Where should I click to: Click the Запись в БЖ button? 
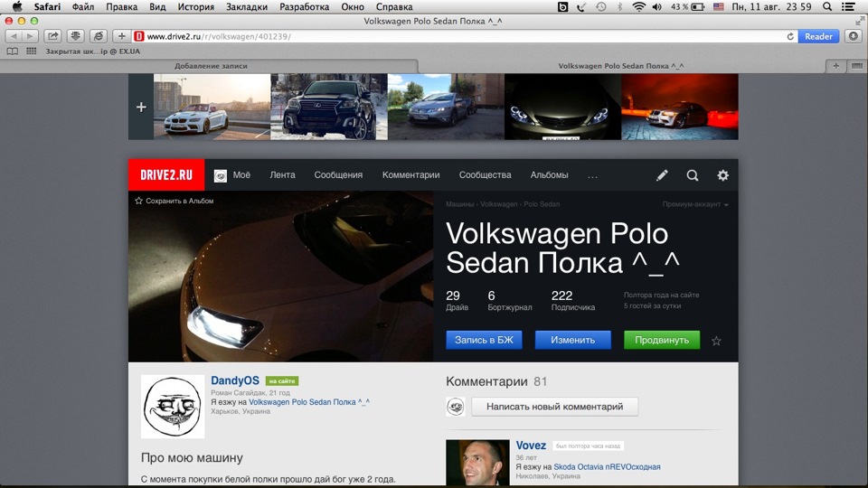pos(484,340)
